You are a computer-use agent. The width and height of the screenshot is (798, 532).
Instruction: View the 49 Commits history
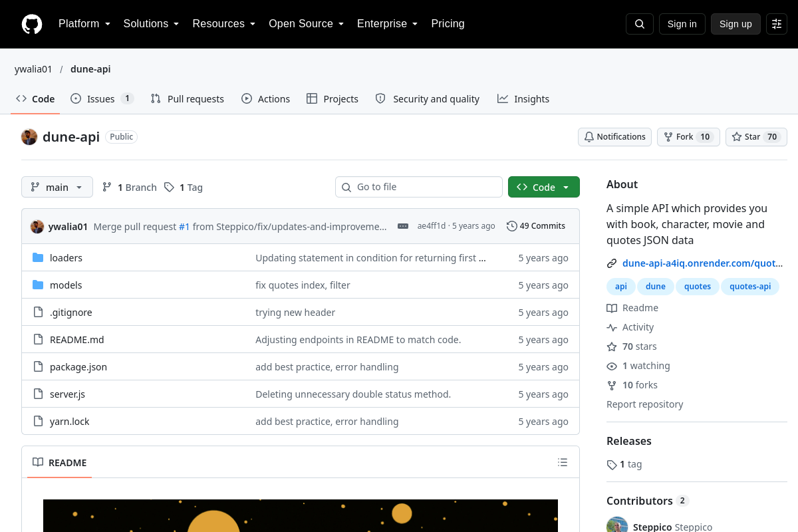[536, 226]
